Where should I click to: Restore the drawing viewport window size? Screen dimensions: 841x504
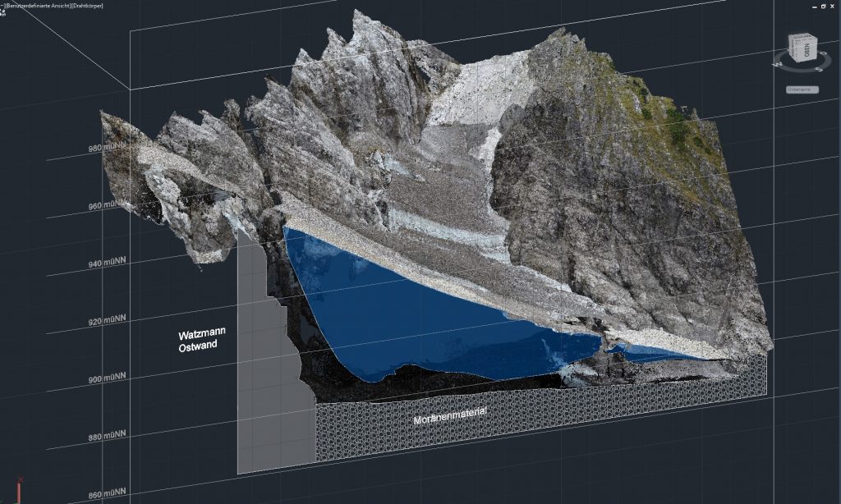pos(823,5)
